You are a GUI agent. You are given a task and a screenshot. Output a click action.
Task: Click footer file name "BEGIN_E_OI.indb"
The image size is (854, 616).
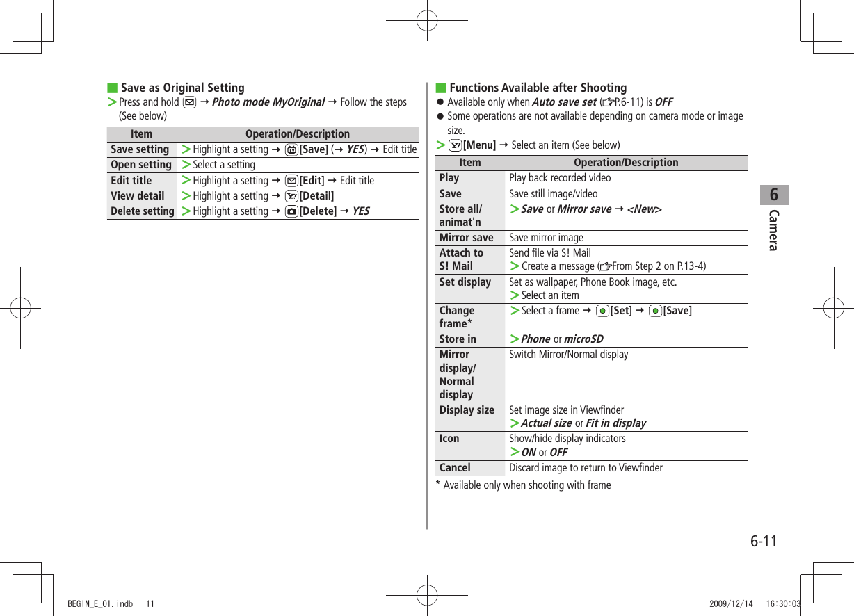click(x=100, y=604)
